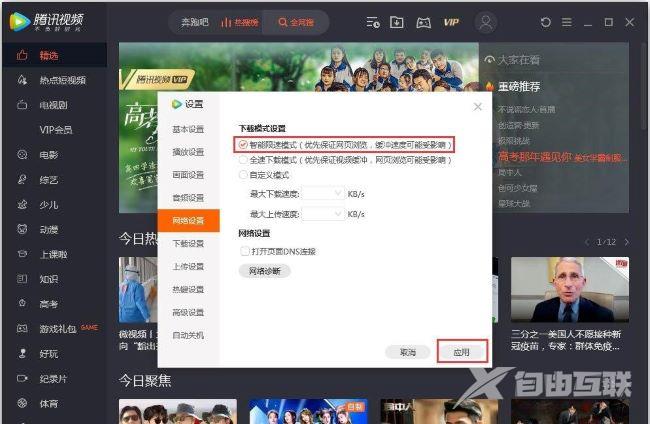Open the user avatar login icon

[x=486, y=22]
